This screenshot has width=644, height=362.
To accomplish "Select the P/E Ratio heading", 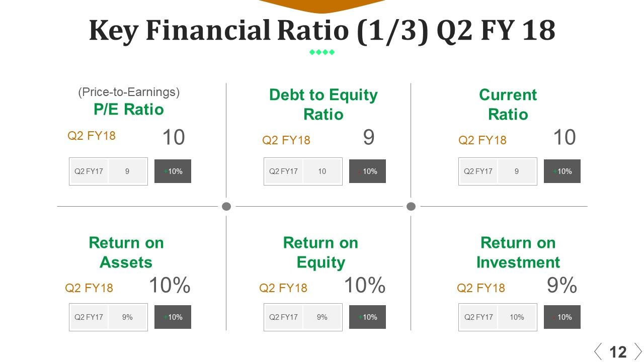I will coord(129,110).
